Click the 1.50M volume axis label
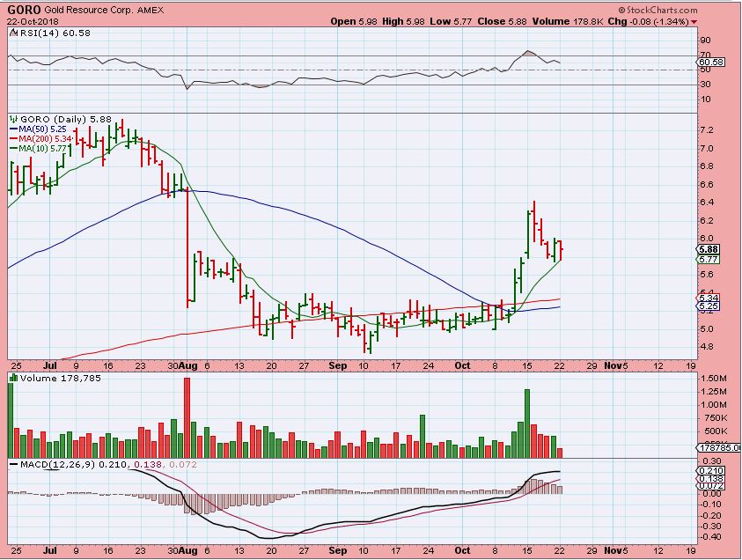Viewport: 742px width, 560px height. [x=714, y=379]
